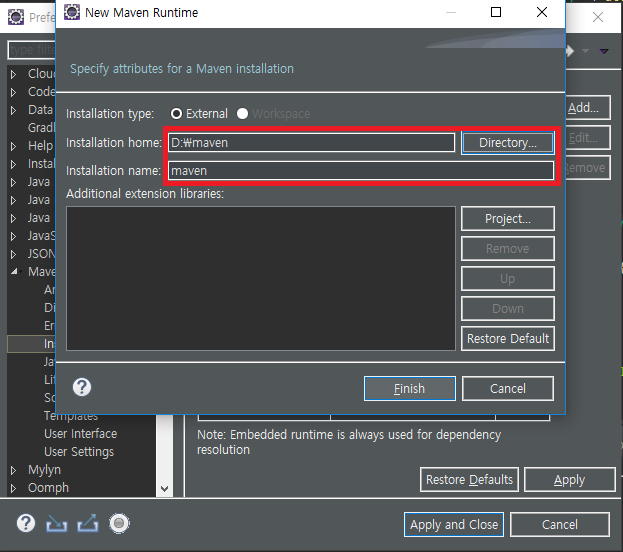Cancel the Preferences window
Image resolution: width=623 pixels, height=552 pixels.
coord(560,525)
